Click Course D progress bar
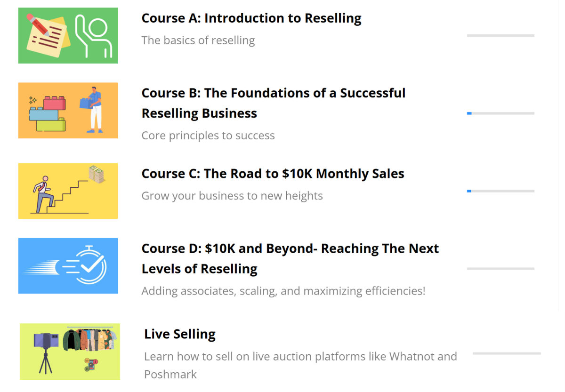 [500, 269]
